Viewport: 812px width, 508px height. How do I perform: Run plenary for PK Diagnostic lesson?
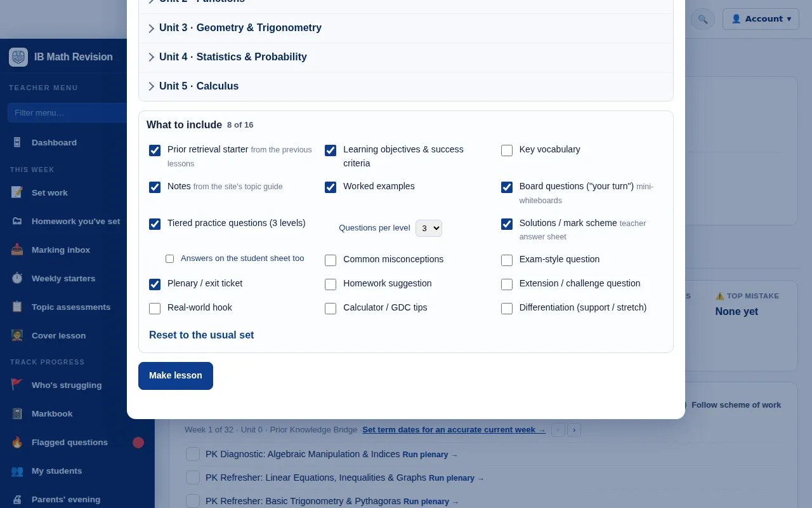pos(430,455)
